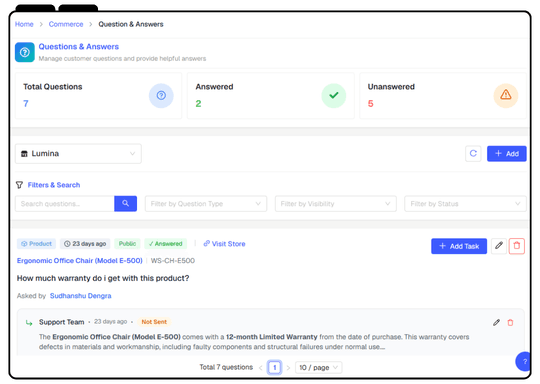Click the 23 days ago tag beside Product
Image resolution: width=540 pixels, height=384 pixels.
point(85,244)
